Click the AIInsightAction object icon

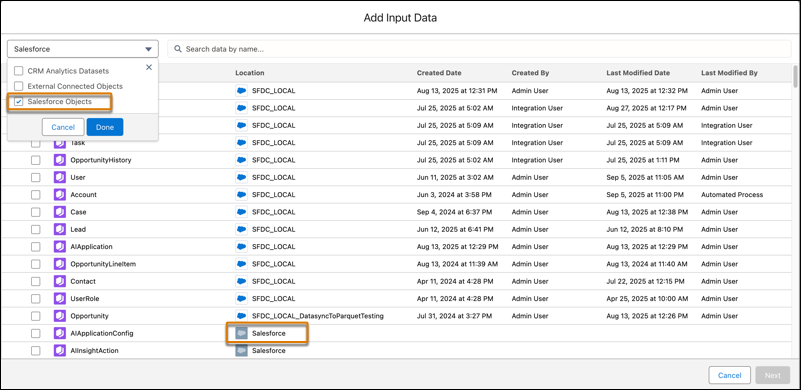point(60,351)
